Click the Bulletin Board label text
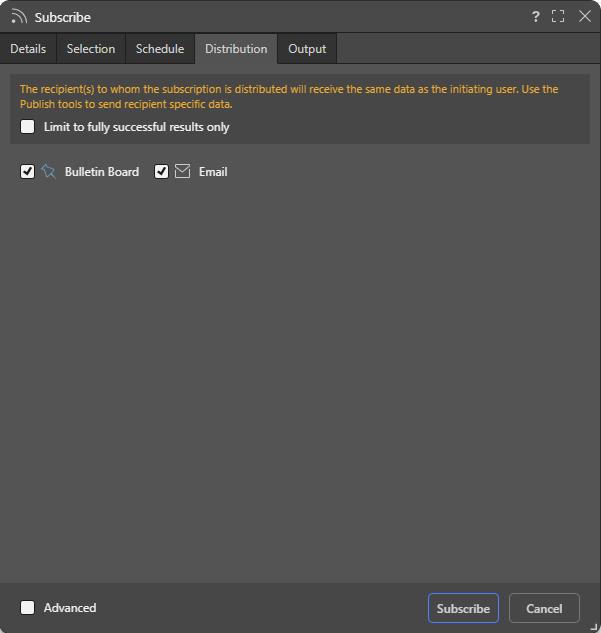 (102, 172)
